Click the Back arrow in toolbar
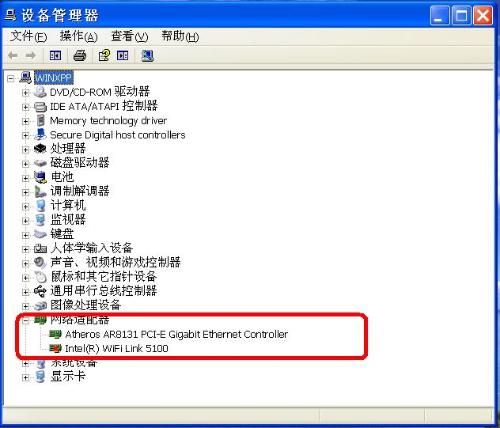This screenshot has width=500, height=428. tap(13, 56)
